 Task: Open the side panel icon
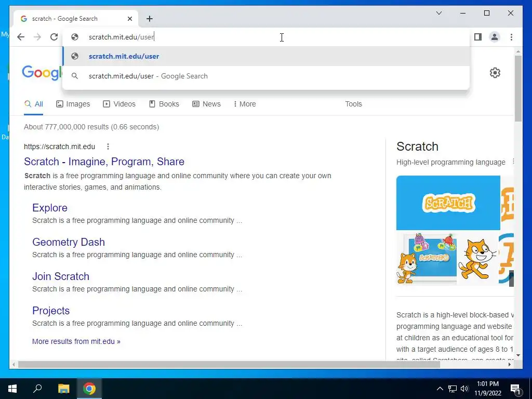(478, 37)
